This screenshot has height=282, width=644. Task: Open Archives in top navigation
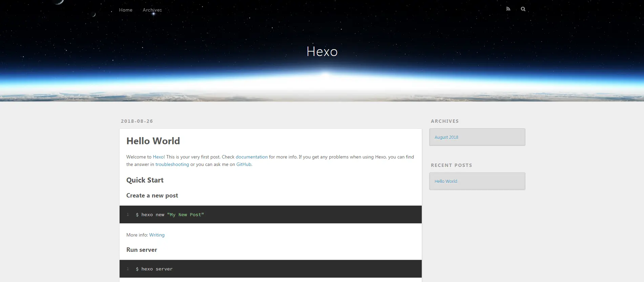152,10
